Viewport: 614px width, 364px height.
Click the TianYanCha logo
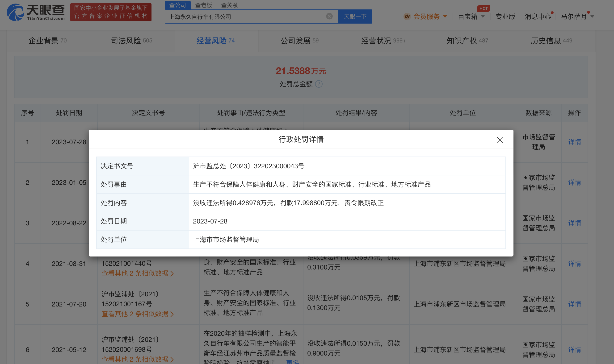[x=36, y=12]
